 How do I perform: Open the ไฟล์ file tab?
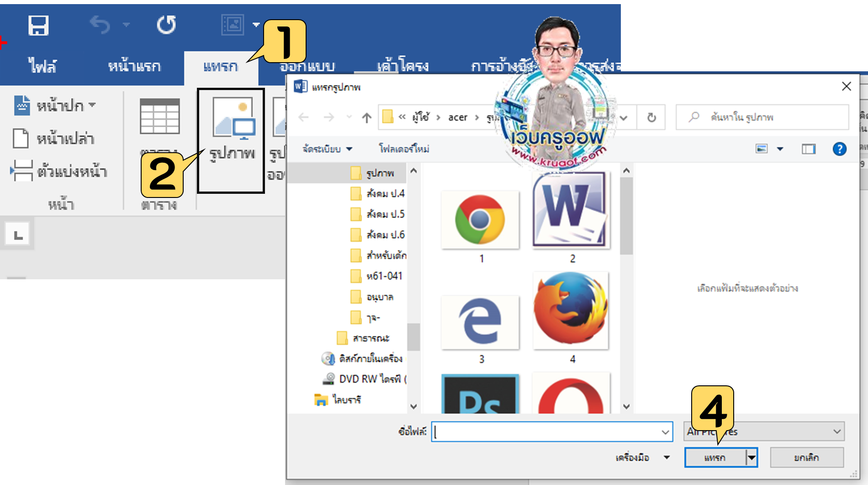42,67
